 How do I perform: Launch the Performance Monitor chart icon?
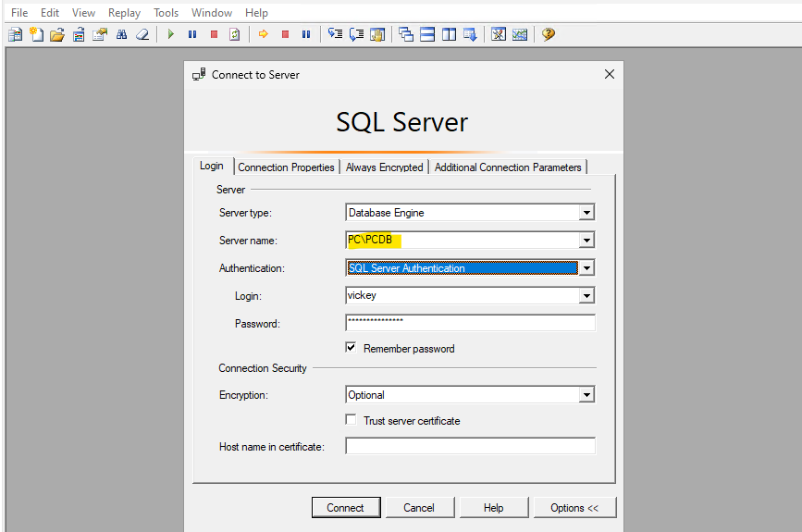pyautogui.click(x=520, y=34)
